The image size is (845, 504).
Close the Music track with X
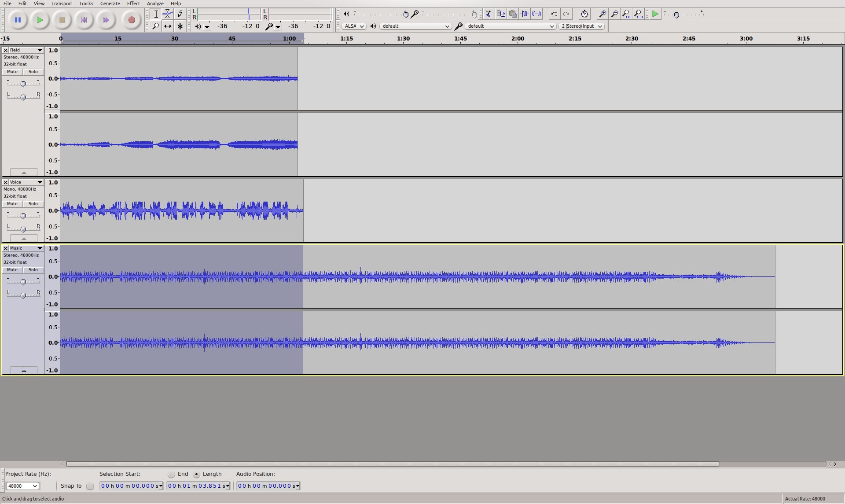point(6,248)
